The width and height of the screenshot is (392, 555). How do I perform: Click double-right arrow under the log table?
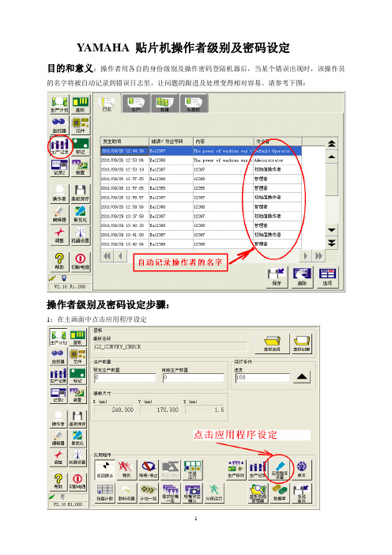[318, 255]
